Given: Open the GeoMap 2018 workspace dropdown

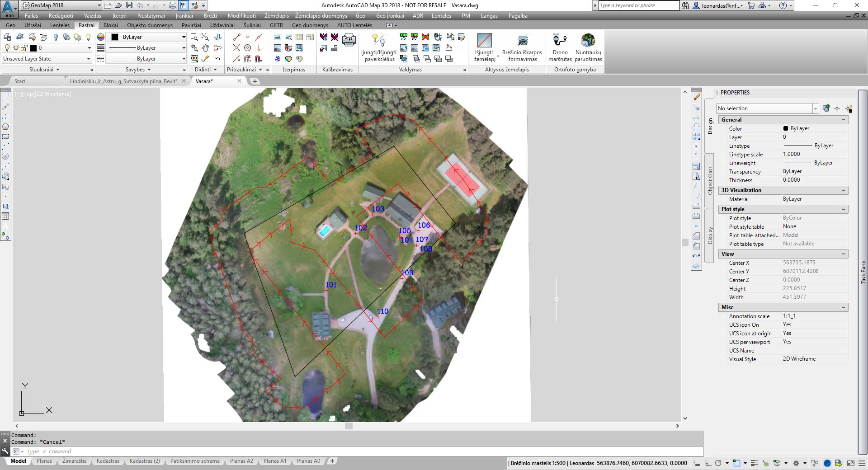Looking at the screenshot, I should click(61, 5).
